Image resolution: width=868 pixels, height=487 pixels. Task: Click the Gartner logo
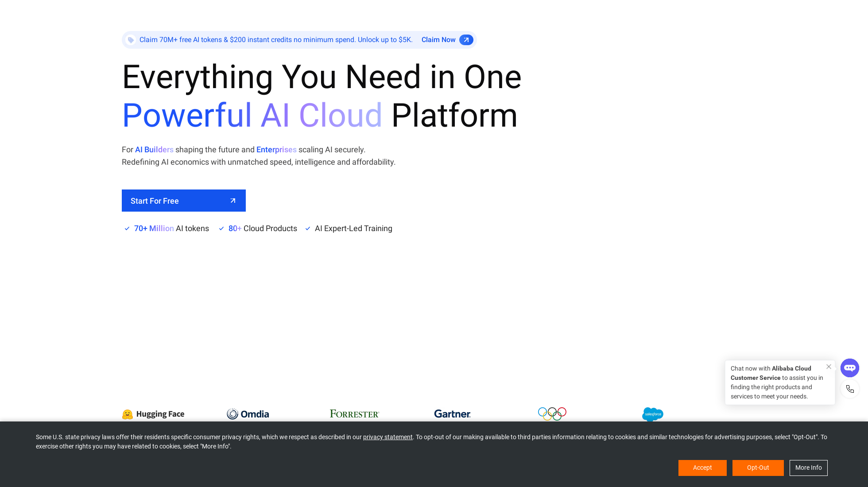tap(452, 414)
